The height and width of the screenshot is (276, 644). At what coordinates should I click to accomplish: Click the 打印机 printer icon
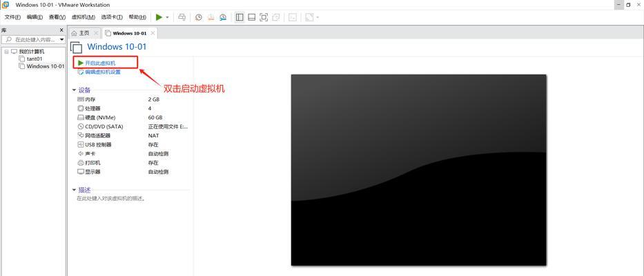coord(81,163)
